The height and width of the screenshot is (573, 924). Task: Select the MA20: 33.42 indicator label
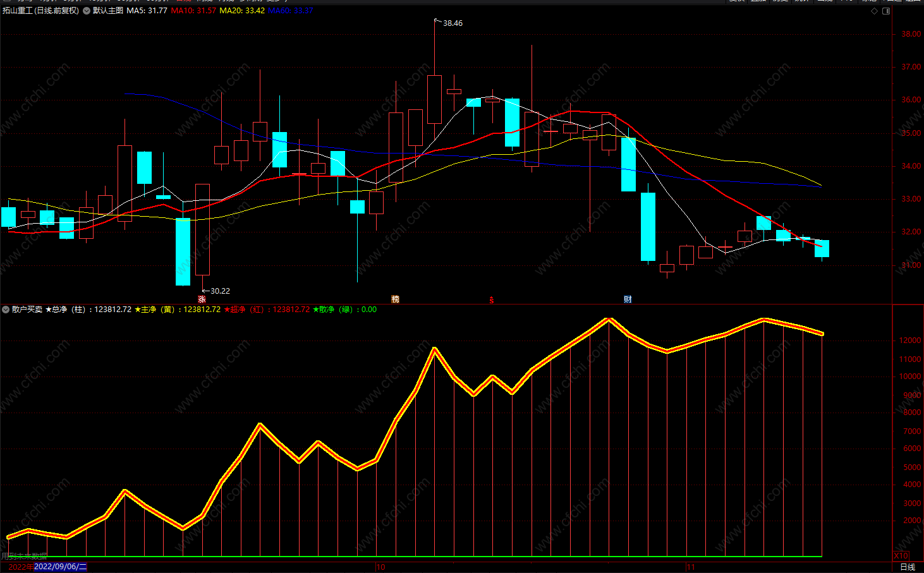click(x=242, y=11)
